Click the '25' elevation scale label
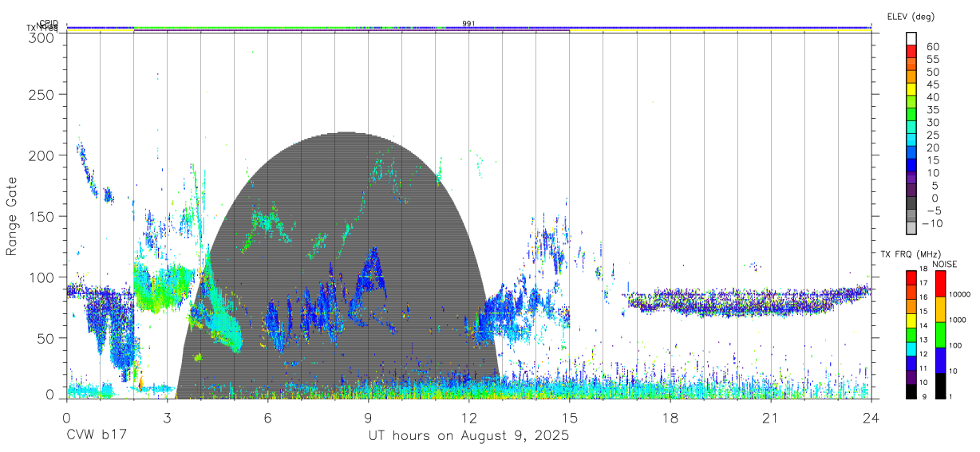The width and height of the screenshot is (980, 452). pyautogui.click(x=932, y=136)
